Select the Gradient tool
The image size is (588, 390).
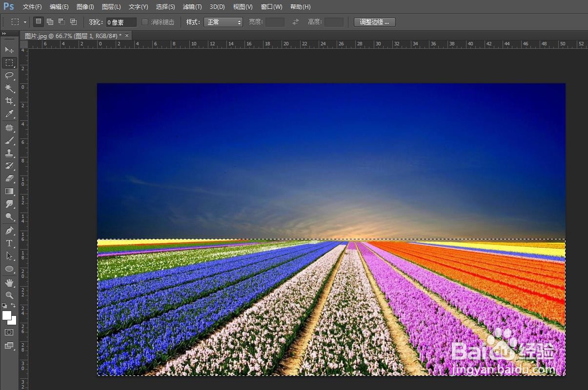9,191
